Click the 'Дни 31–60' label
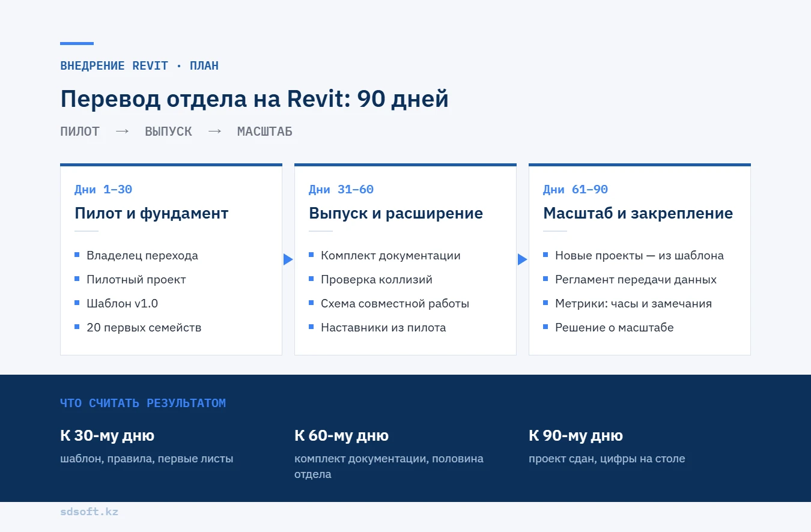This screenshot has width=811, height=532. [x=341, y=190]
